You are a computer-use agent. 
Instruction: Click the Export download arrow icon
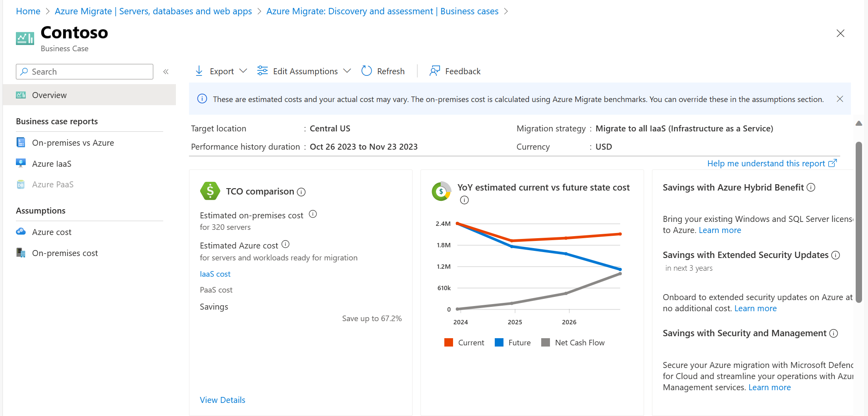(x=199, y=71)
